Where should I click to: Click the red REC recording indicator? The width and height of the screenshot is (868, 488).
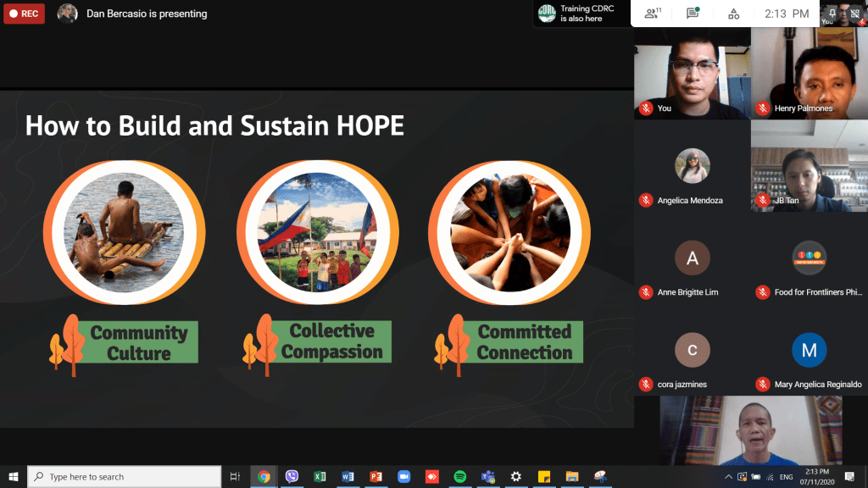[24, 14]
